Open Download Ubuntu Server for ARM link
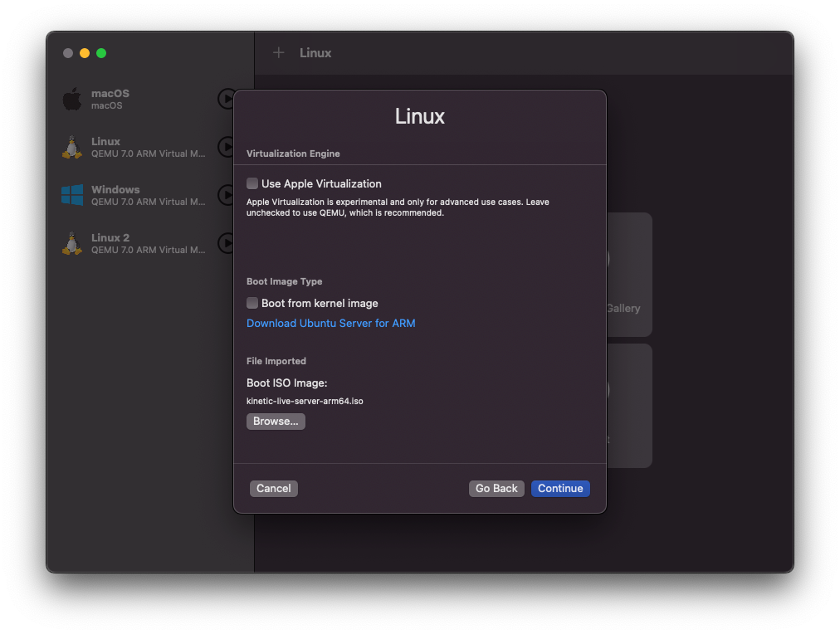The image size is (840, 634). coord(330,324)
